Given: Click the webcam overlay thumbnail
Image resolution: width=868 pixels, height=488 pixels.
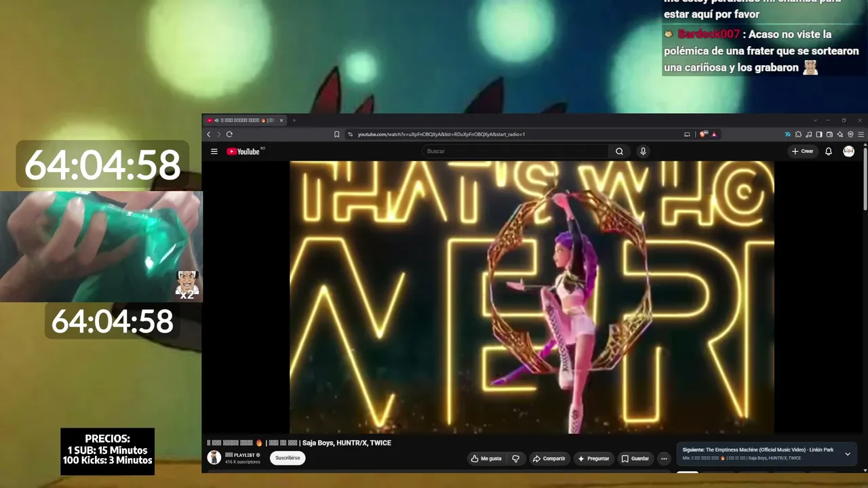Looking at the screenshot, I should point(101,247).
